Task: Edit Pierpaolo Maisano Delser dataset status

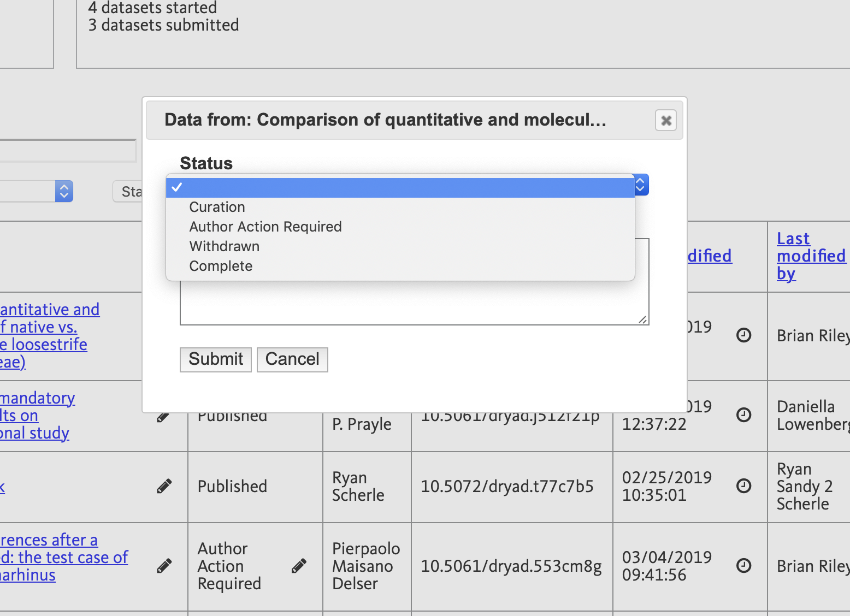Action: click(x=299, y=566)
